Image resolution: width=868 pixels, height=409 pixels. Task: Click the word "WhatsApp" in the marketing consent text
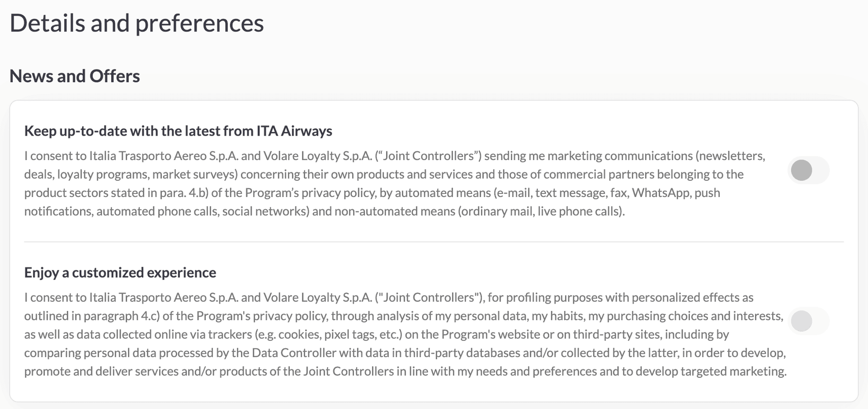click(661, 193)
